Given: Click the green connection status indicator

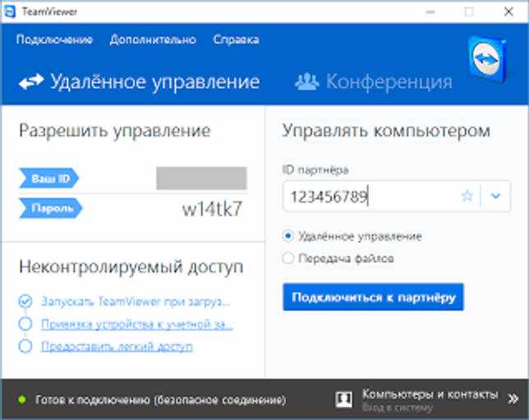Looking at the screenshot, I should pos(22,399).
